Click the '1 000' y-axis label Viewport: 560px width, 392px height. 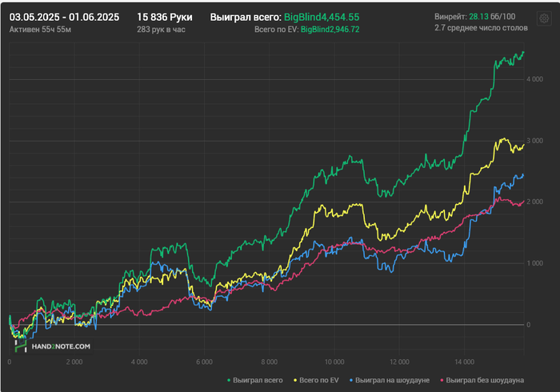[534, 263]
